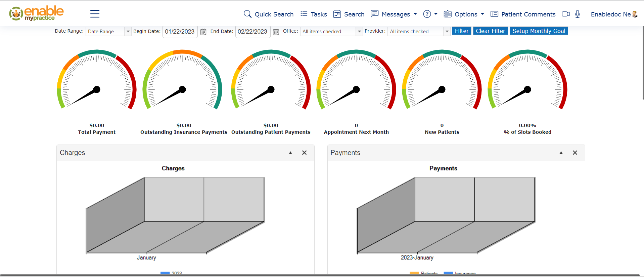Click Setup Monthly Goal button
Screen dimensions: 644x278
[x=539, y=31]
